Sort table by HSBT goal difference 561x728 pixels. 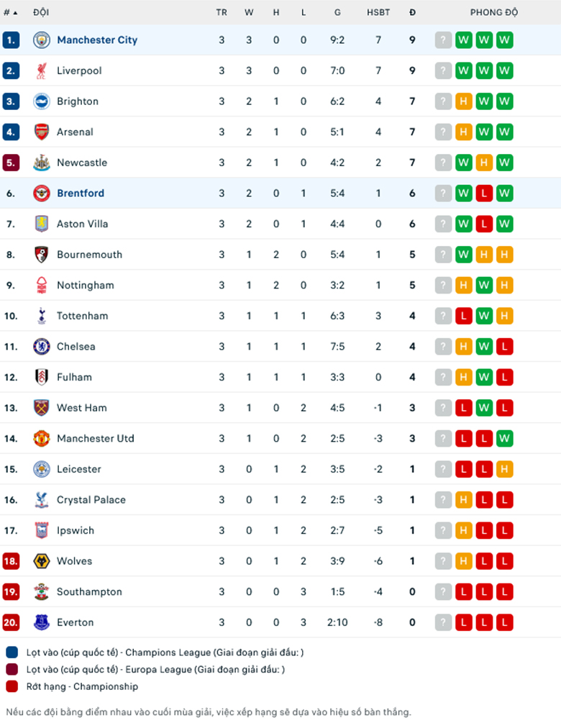[x=378, y=12]
